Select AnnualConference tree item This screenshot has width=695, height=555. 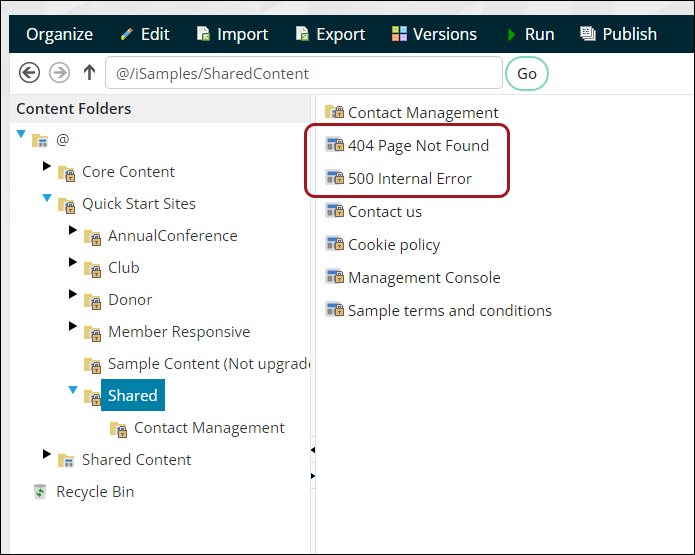(172, 235)
